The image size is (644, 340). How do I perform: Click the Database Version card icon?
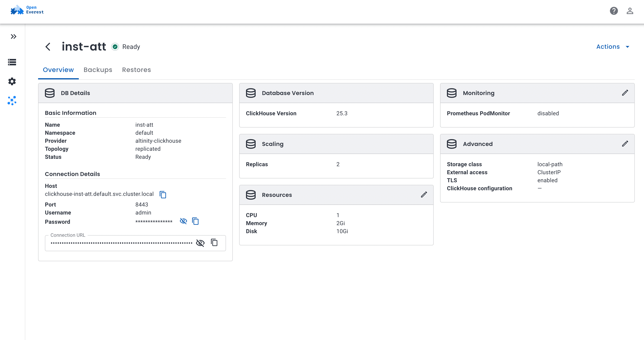[251, 93]
